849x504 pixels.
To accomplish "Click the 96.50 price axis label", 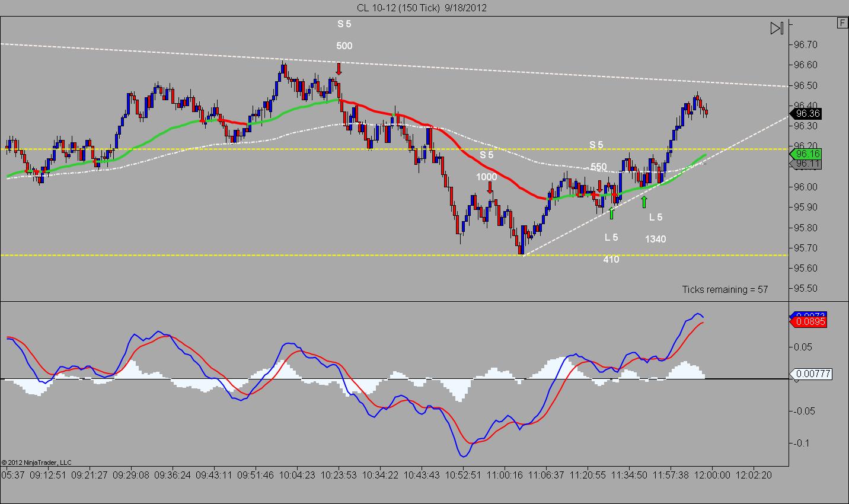I will click(805, 85).
